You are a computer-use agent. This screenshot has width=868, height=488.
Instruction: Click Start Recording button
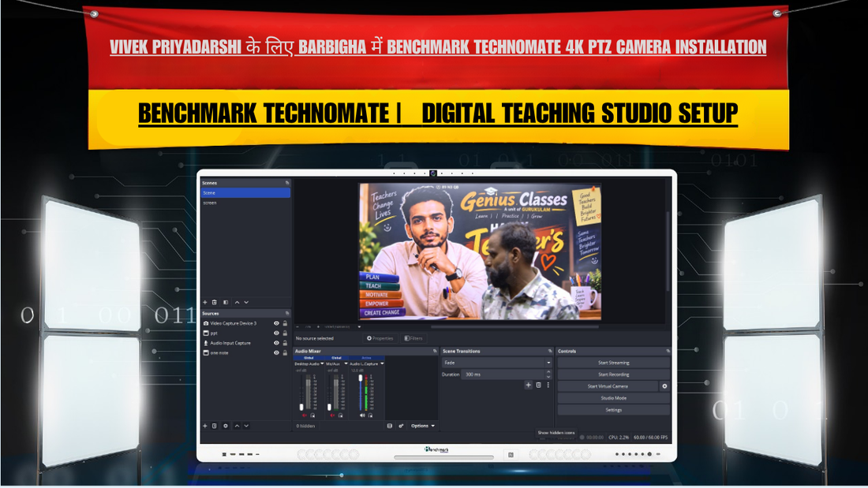[x=613, y=374]
